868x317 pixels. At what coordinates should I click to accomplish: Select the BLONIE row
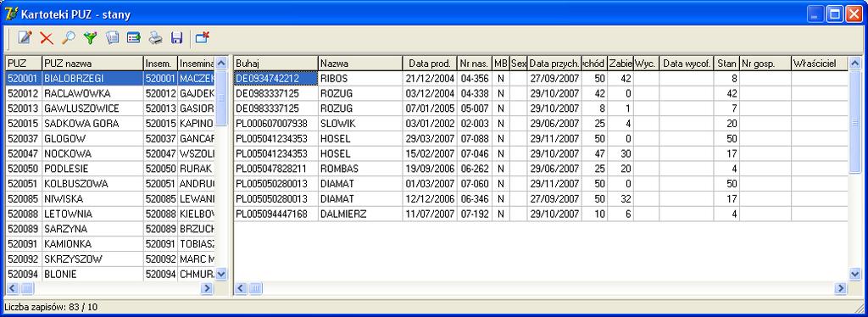click(110, 274)
